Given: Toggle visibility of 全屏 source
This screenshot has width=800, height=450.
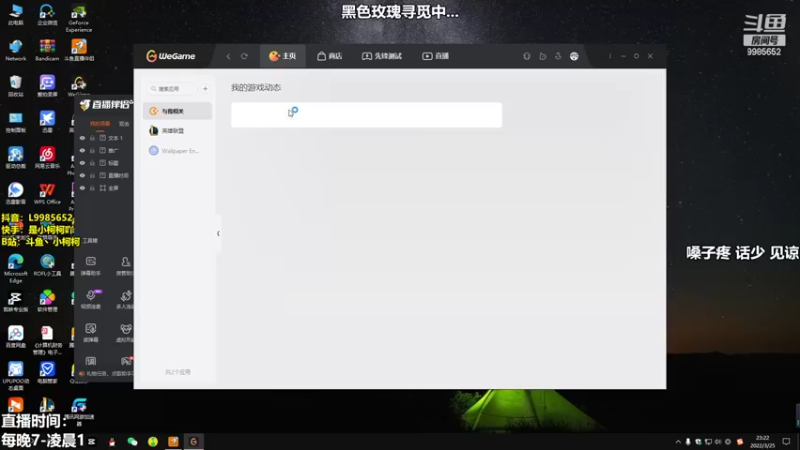Looking at the screenshot, I should click(82, 188).
